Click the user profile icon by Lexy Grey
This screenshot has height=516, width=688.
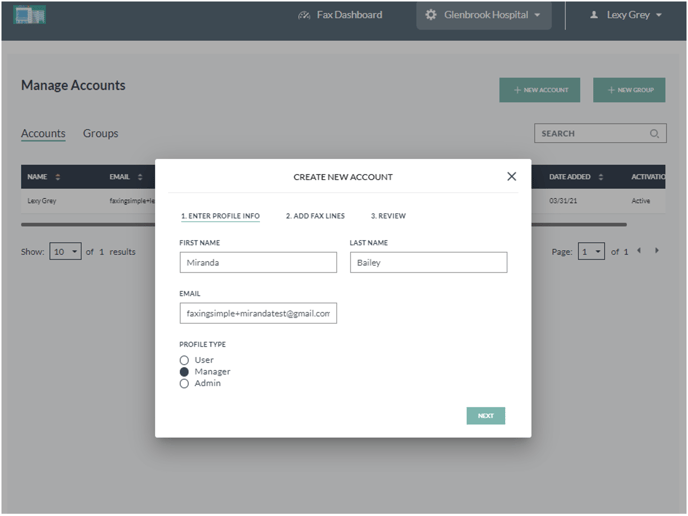(594, 15)
